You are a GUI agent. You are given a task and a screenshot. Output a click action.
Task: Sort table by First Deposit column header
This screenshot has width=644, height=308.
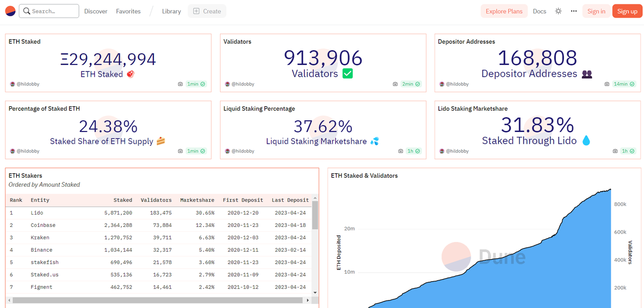pyautogui.click(x=243, y=200)
